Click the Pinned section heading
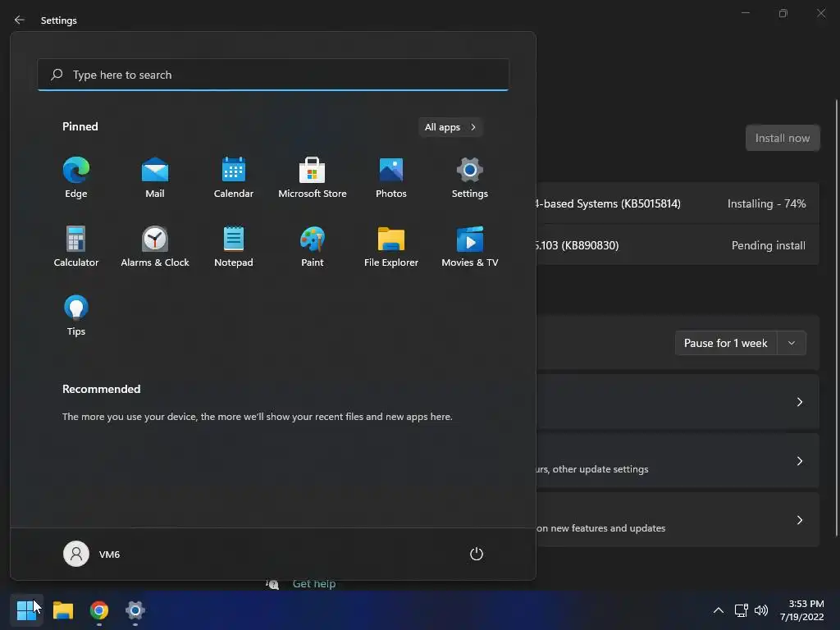Screen dimensions: 840x630 (x=80, y=126)
